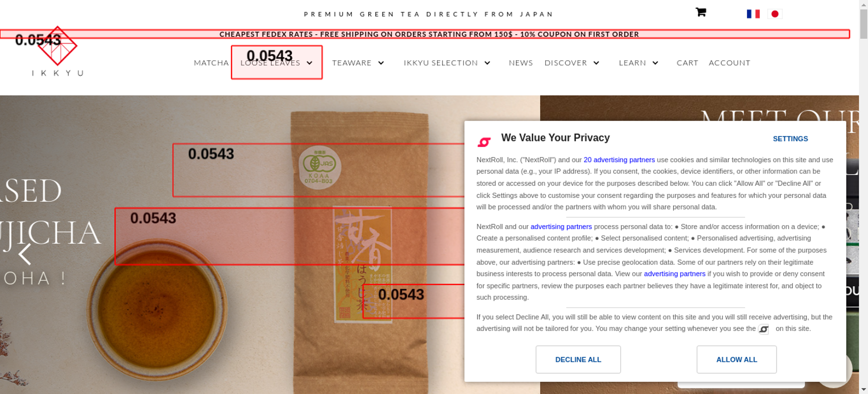Go to the Account page
Image resolution: width=868 pixels, height=394 pixels.
(x=730, y=63)
